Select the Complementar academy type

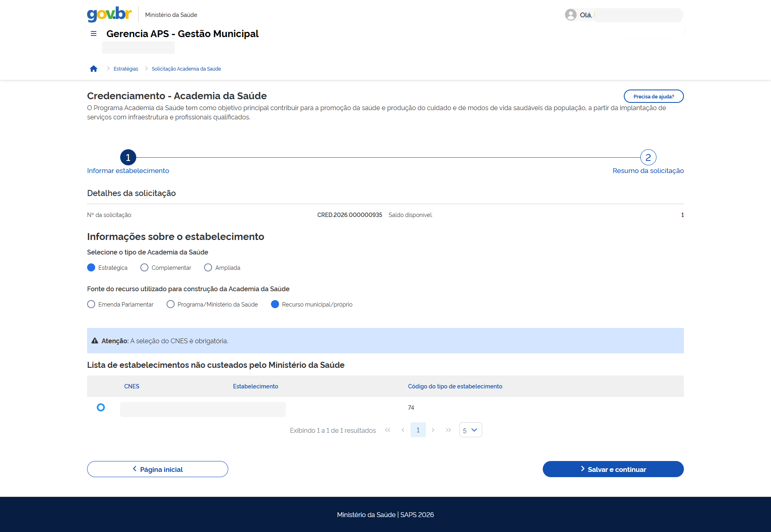click(x=144, y=267)
